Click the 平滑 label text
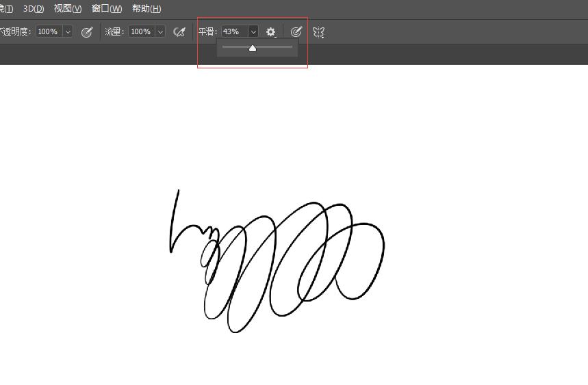Screen dimensions: 588x385 coord(207,31)
